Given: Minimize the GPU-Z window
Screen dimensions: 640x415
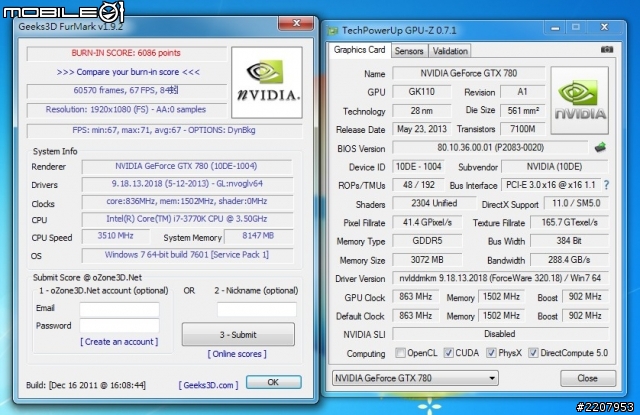Looking at the screenshot, I should click(555, 28).
